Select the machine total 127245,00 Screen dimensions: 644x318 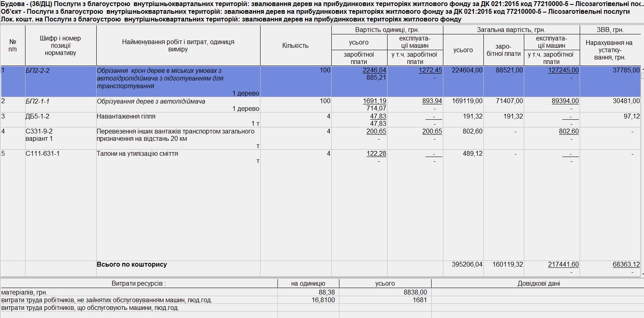(563, 70)
